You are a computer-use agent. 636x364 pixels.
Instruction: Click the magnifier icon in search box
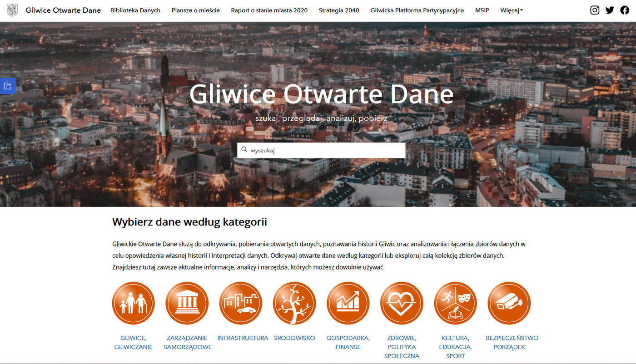pos(244,150)
